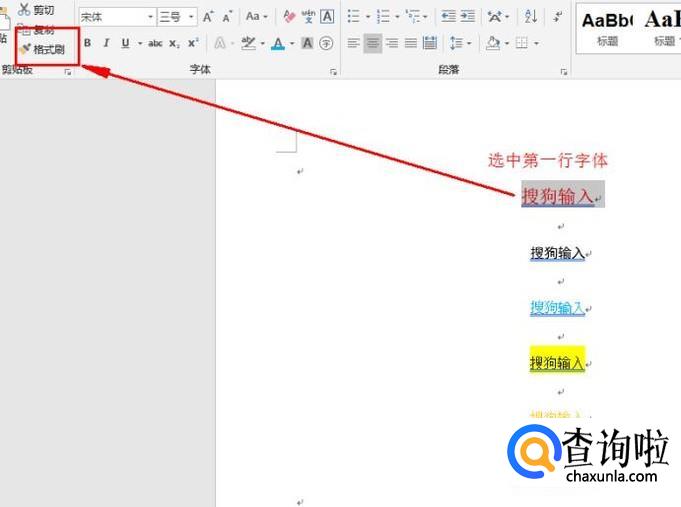Insert enclosed character (circled 字) icon
Screen dimensions: 681x507
[x=326, y=43]
